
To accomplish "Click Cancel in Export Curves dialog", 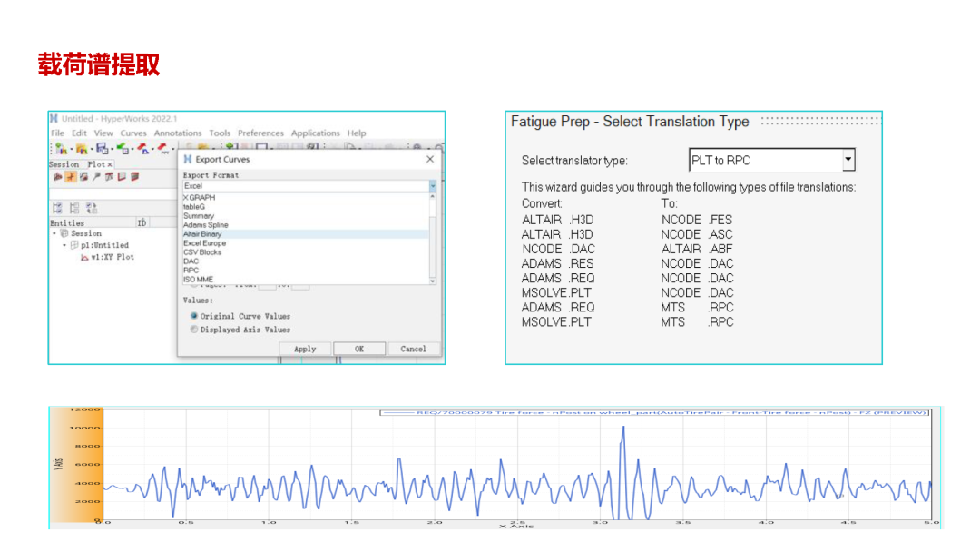I will tap(413, 349).
